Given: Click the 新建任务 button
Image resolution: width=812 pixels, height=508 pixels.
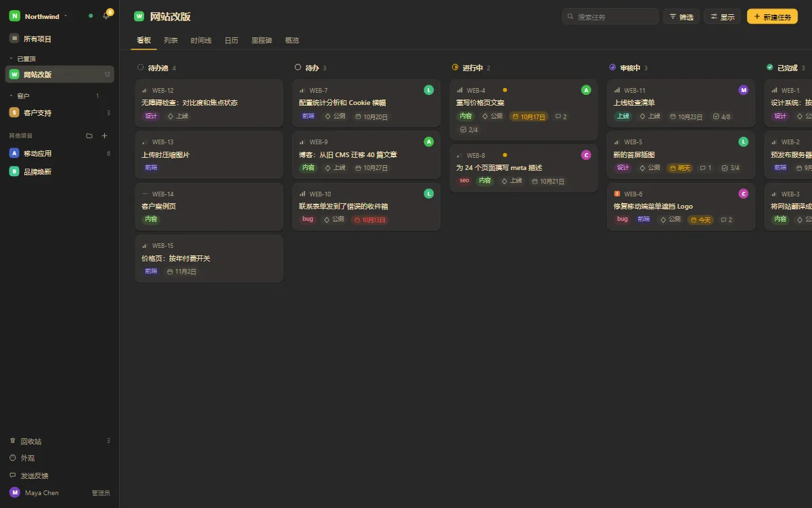Looking at the screenshot, I should coord(772,17).
